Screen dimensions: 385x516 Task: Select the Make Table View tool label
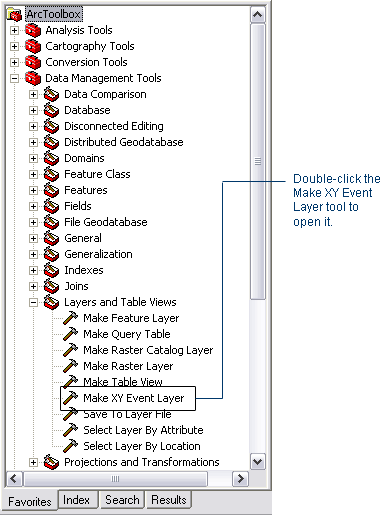tap(123, 382)
